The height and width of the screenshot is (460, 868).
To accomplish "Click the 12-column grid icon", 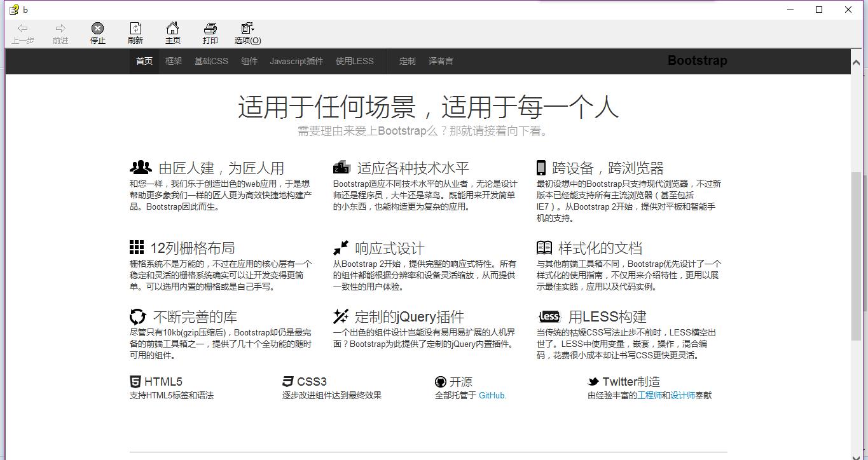I will (138, 247).
